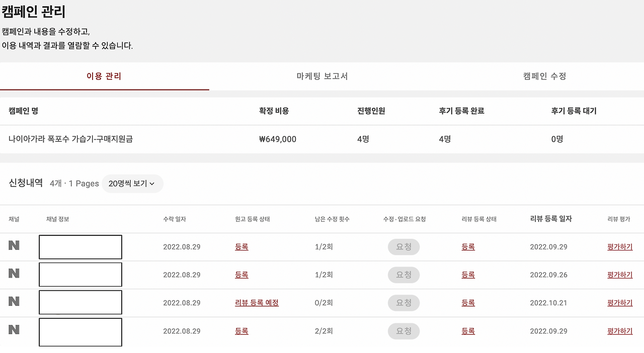This screenshot has height=353, width=644.
Task: Open the review 등록 link in third row
Action: [x=468, y=302]
